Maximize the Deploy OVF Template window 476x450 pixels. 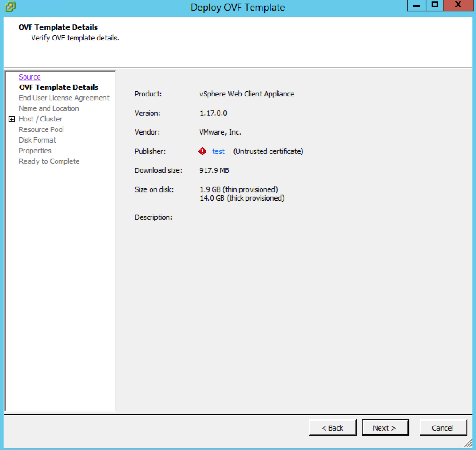tap(435, 6)
